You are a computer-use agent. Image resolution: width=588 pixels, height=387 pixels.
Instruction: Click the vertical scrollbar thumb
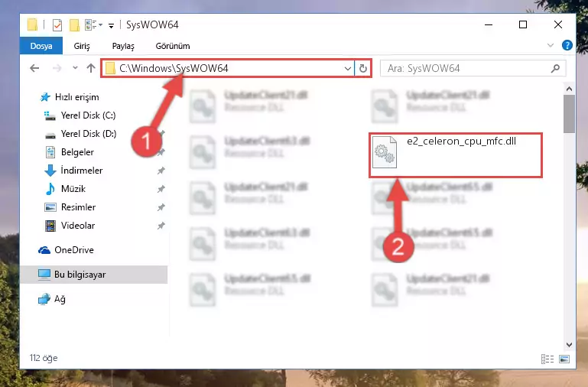569,114
